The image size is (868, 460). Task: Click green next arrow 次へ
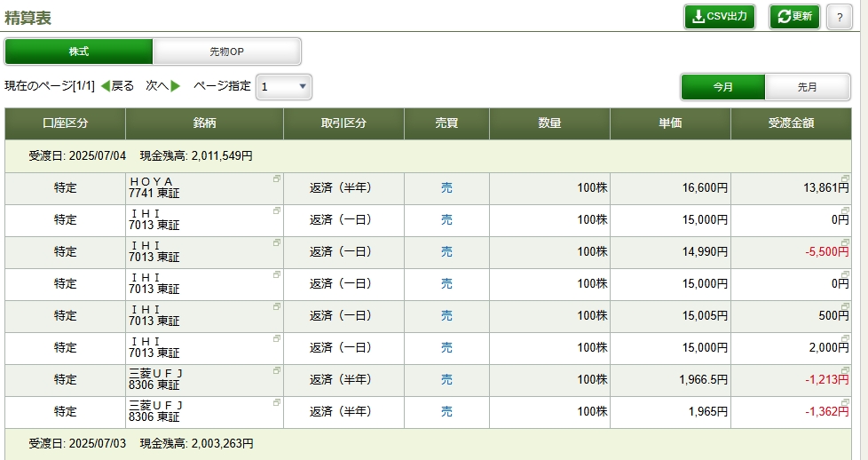(x=163, y=86)
